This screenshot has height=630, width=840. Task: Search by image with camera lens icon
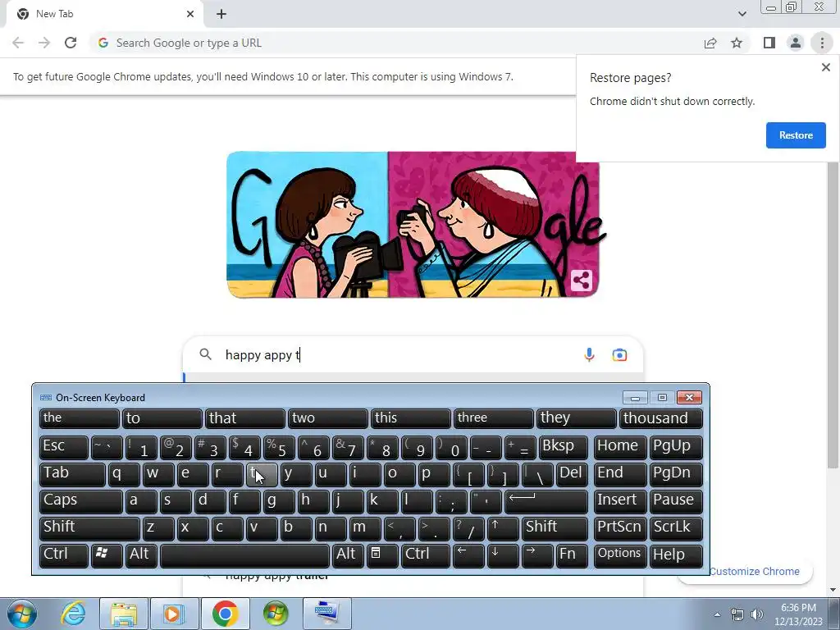619,354
